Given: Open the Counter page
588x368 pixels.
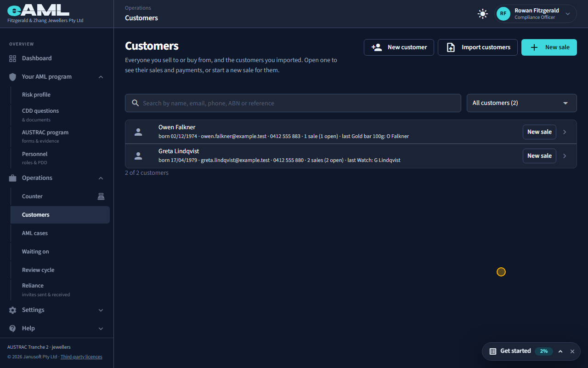Looking at the screenshot, I should click(60, 196).
